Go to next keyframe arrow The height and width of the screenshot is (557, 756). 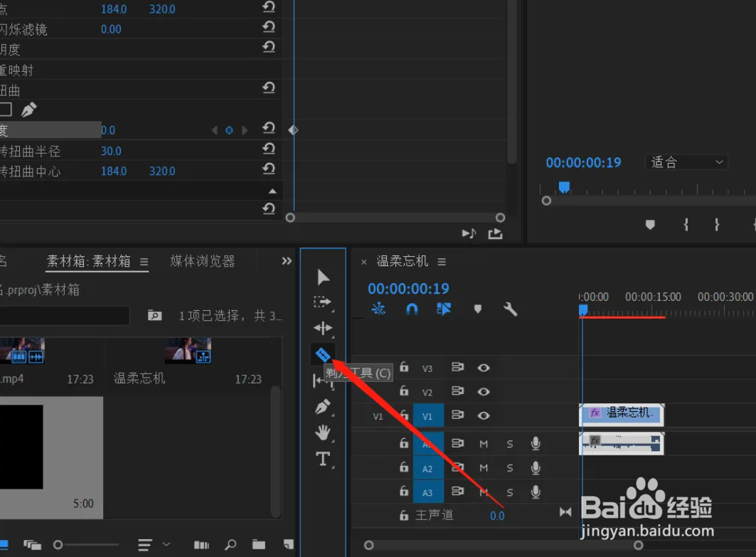coord(245,130)
